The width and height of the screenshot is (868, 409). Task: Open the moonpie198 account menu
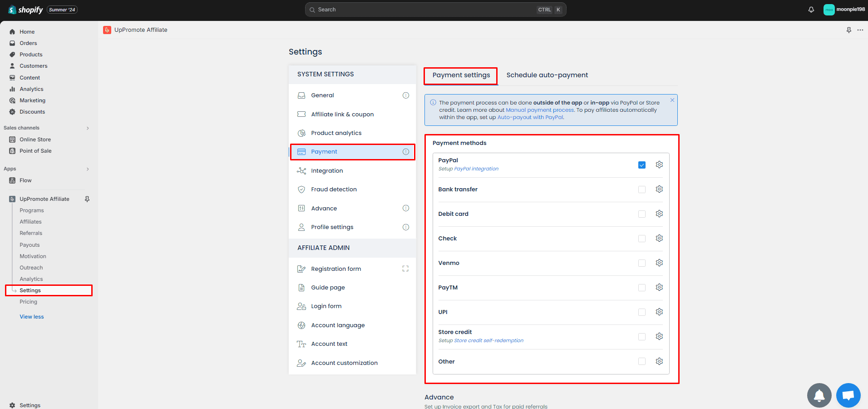(x=844, y=10)
